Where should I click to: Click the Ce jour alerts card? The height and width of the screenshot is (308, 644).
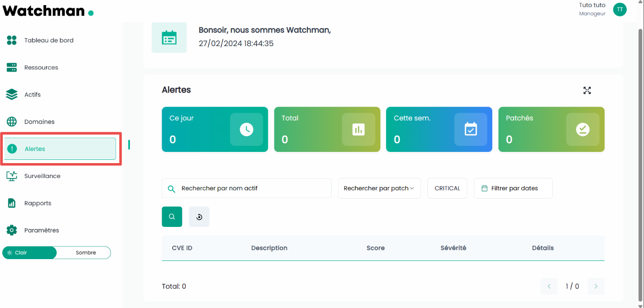pyautogui.click(x=215, y=130)
